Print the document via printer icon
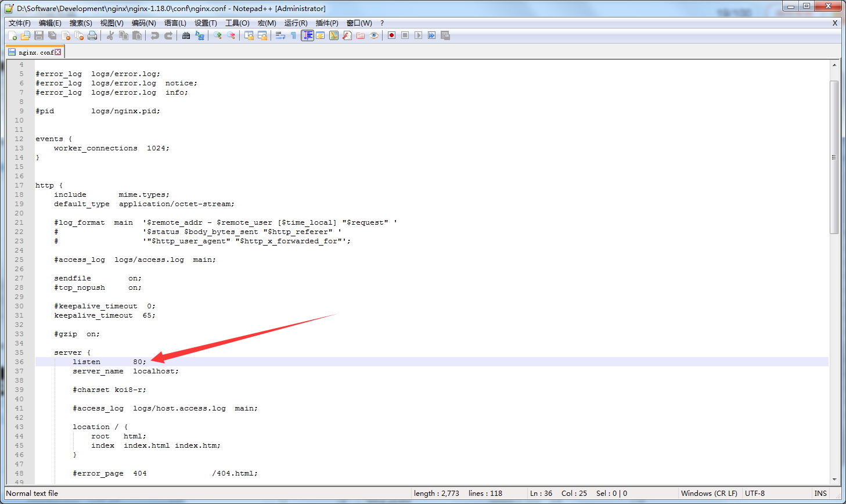Screen dimensions: 846x504 (92, 35)
